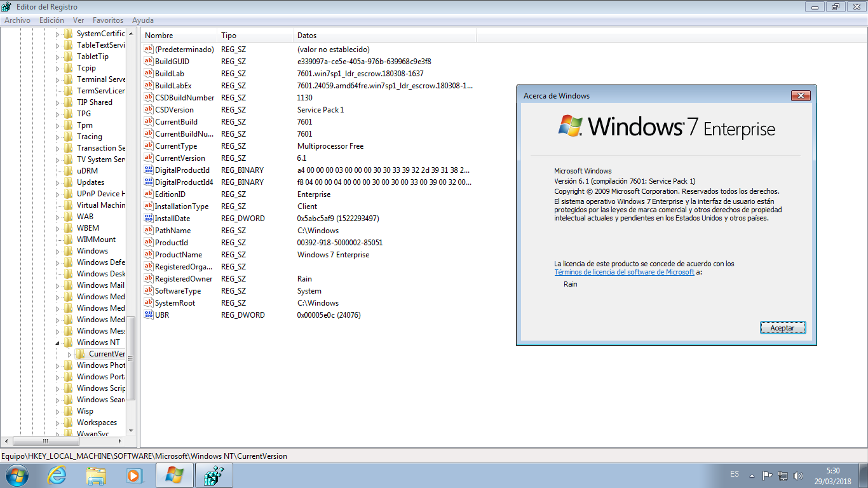Expand the CurrentVersion key
The image size is (868, 488).
tap(69, 354)
